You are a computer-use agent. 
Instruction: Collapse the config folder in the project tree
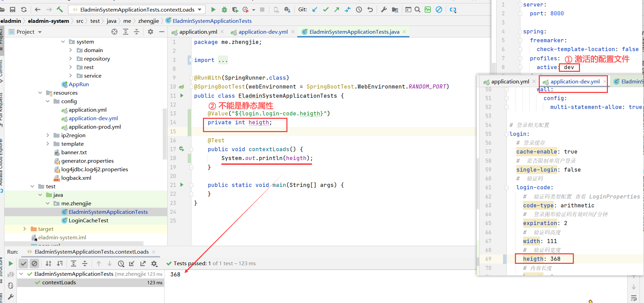click(x=48, y=101)
